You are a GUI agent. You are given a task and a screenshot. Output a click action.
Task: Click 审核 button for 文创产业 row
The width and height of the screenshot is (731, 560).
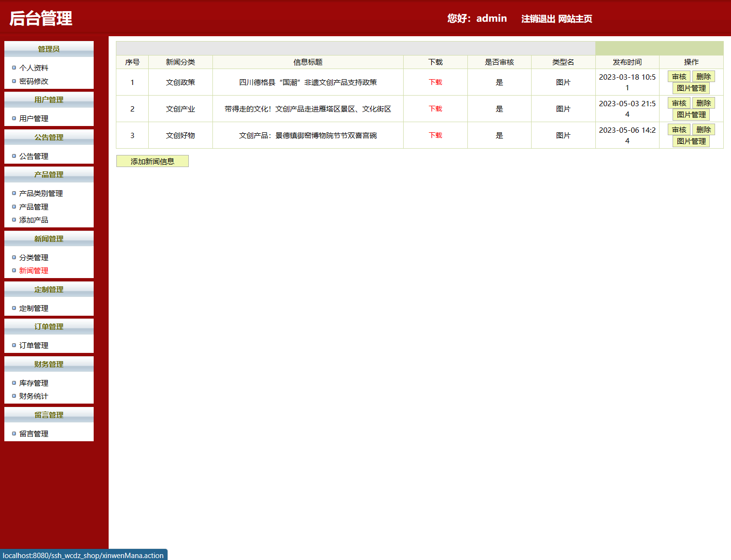tap(679, 103)
